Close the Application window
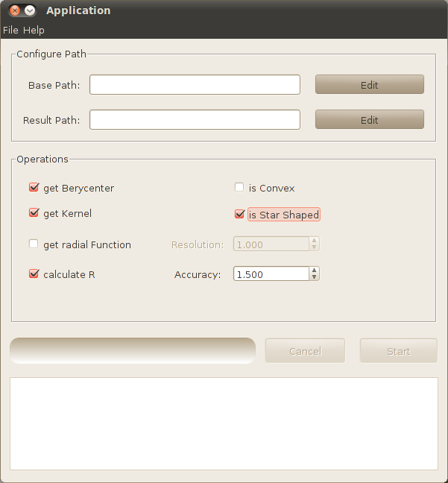The width and height of the screenshot is (448, 483). pos(14,10)
